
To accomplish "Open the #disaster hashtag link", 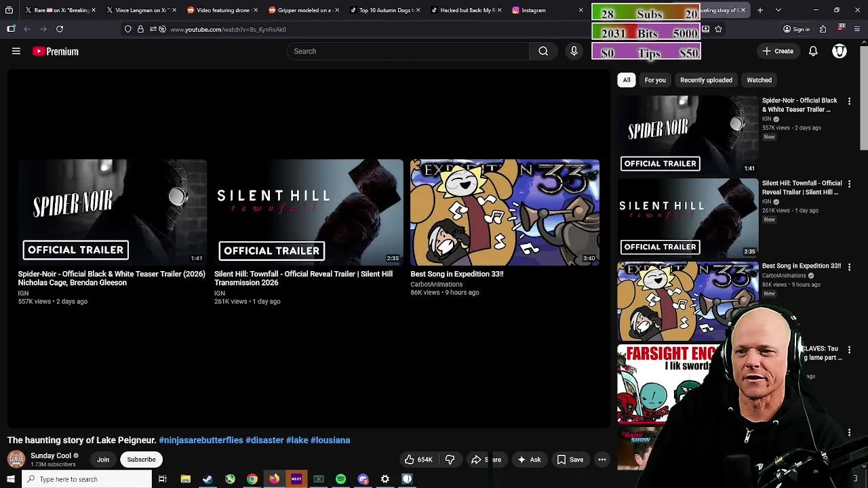I will [264, 440].
